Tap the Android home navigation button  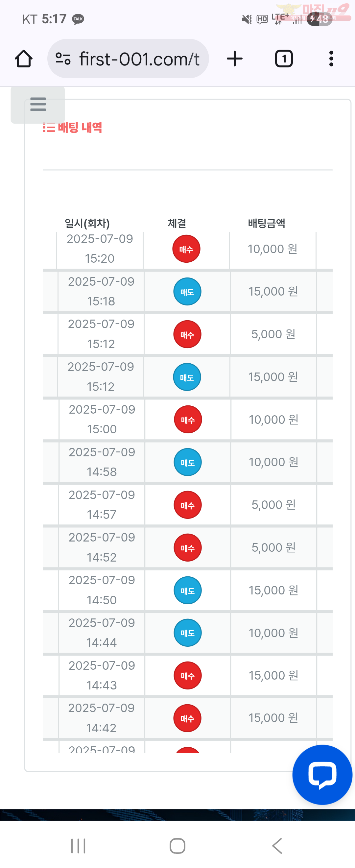[x=177, y=846]
